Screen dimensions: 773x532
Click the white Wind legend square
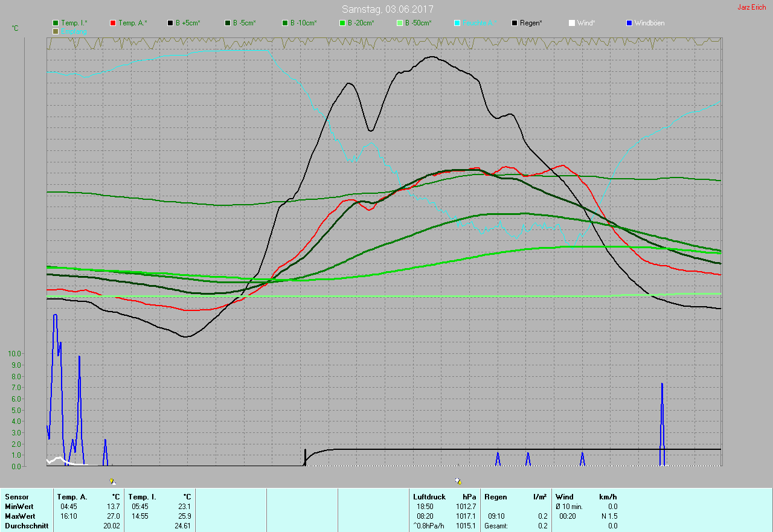pyautogui.click(x=572, y=23)
